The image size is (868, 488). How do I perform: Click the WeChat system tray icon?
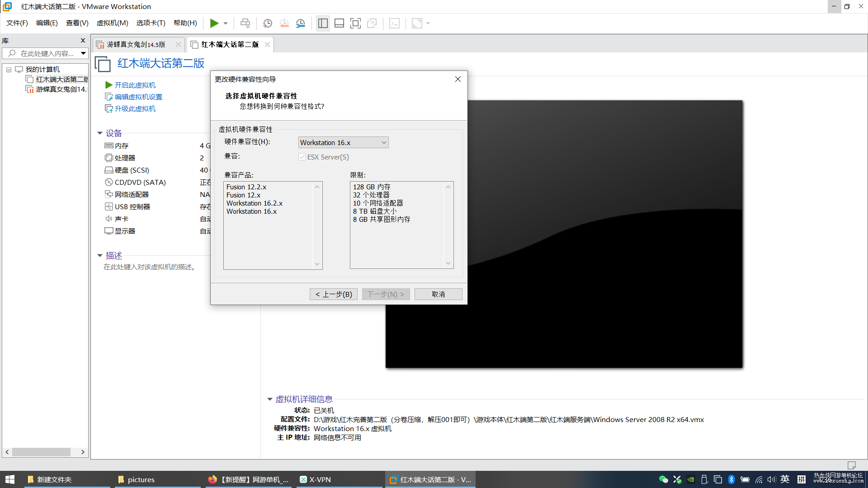[663, 479]
